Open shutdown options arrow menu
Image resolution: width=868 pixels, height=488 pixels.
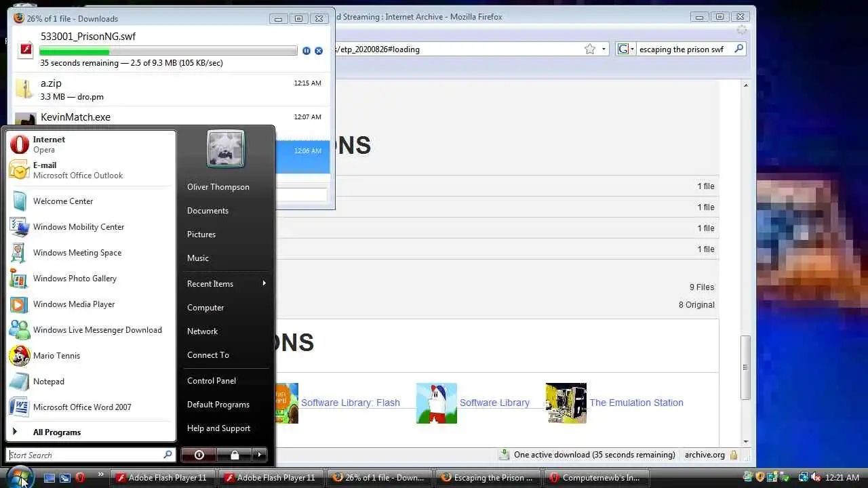pyautogui.click(x=260, y=455)
